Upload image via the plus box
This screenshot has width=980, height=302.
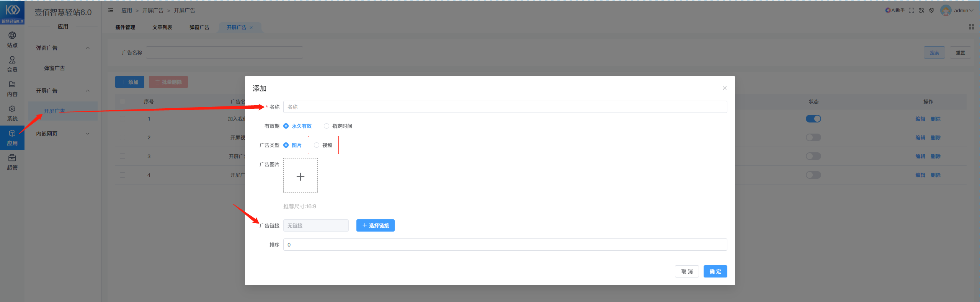pos(301,176)
